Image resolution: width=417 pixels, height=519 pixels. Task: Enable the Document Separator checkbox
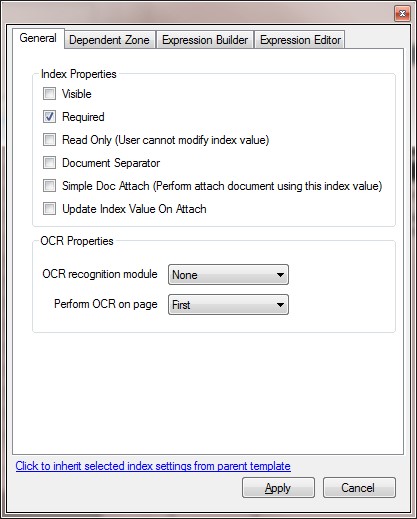tap(49, 163)
